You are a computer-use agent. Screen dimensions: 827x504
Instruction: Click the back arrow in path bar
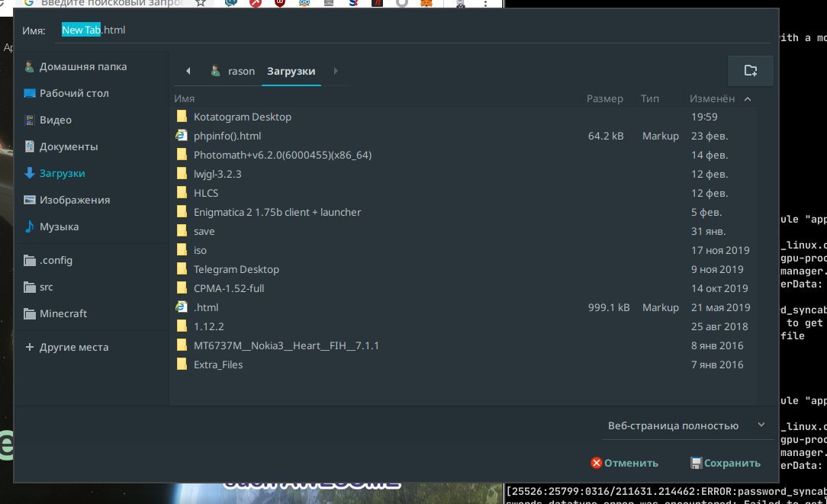point(188,71)
